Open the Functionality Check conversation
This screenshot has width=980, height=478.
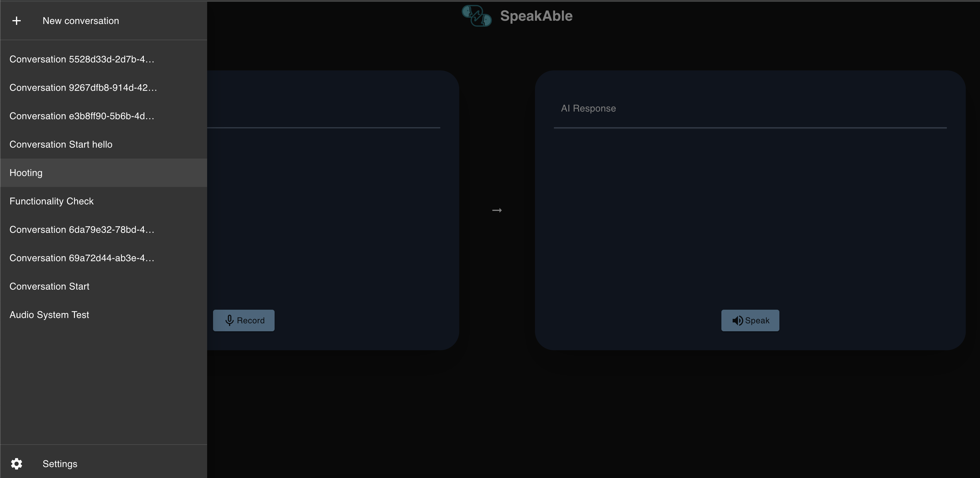(51, 201)
